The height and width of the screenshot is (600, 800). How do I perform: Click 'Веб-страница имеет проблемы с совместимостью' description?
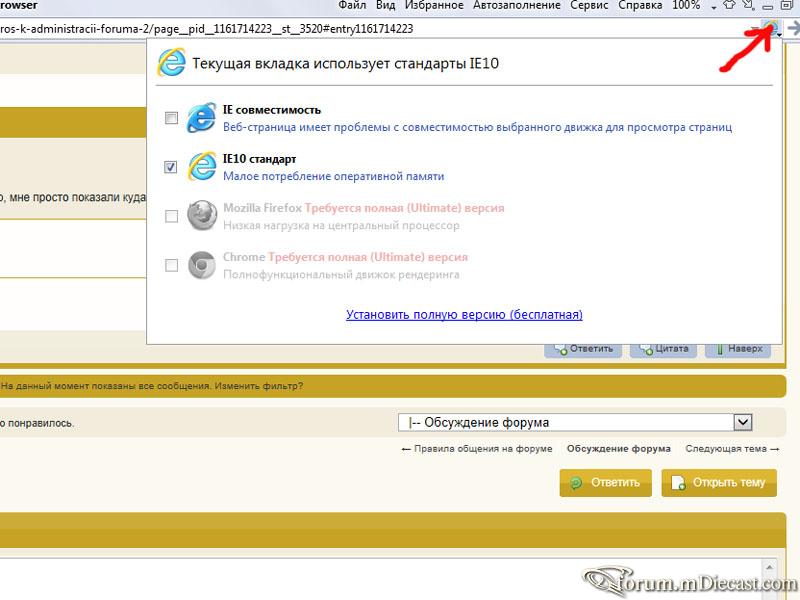pos(478,127)
